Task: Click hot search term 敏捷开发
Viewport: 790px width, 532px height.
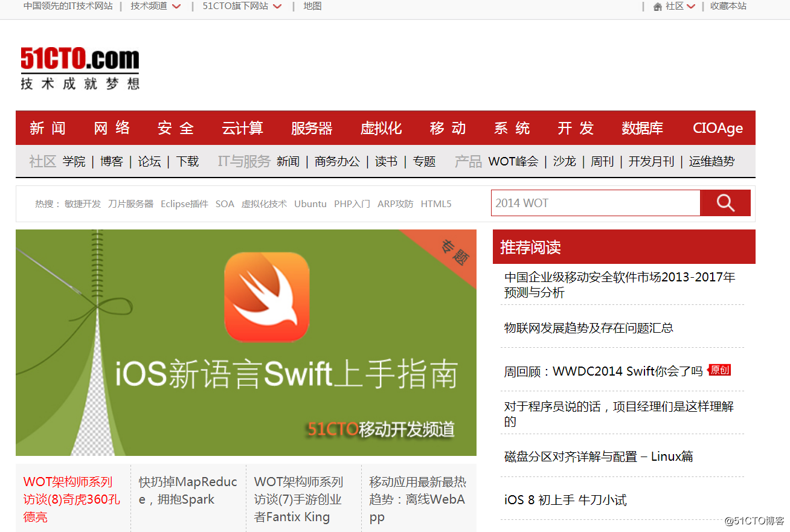Action: point(83,204)
